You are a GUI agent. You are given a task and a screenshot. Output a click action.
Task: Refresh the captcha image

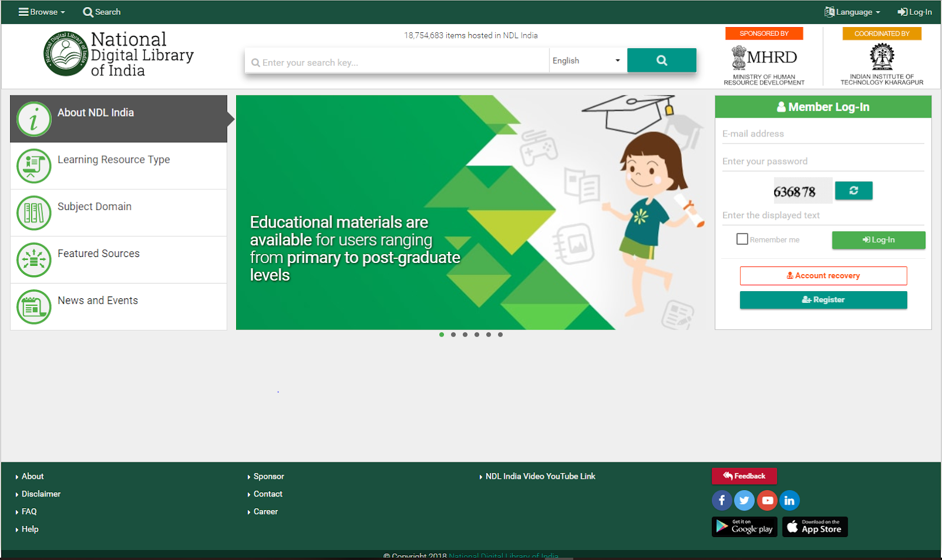(854, 191)
